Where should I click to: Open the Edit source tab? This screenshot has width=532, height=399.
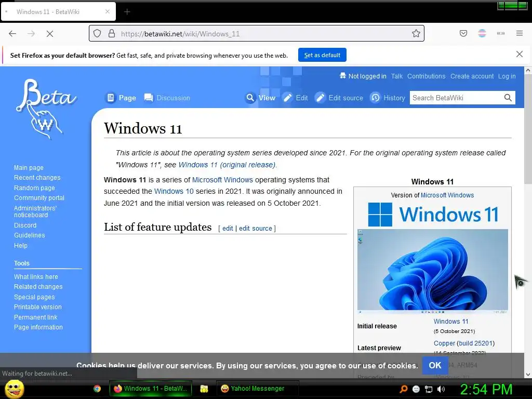coord(339,98)
